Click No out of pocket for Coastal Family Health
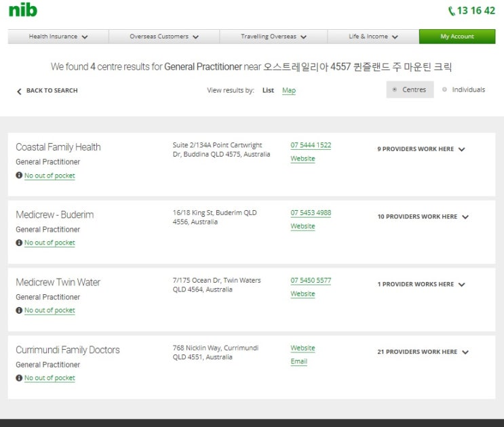Viewport: 504px width, 427px height. tap(50, 176)
